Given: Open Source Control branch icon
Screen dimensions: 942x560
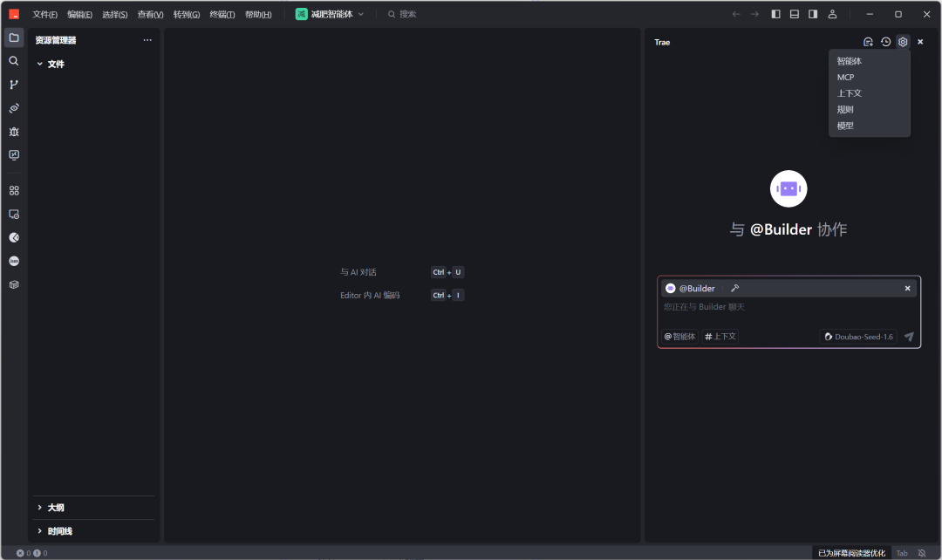Looking at the screenshot, I should pos(14,85).
